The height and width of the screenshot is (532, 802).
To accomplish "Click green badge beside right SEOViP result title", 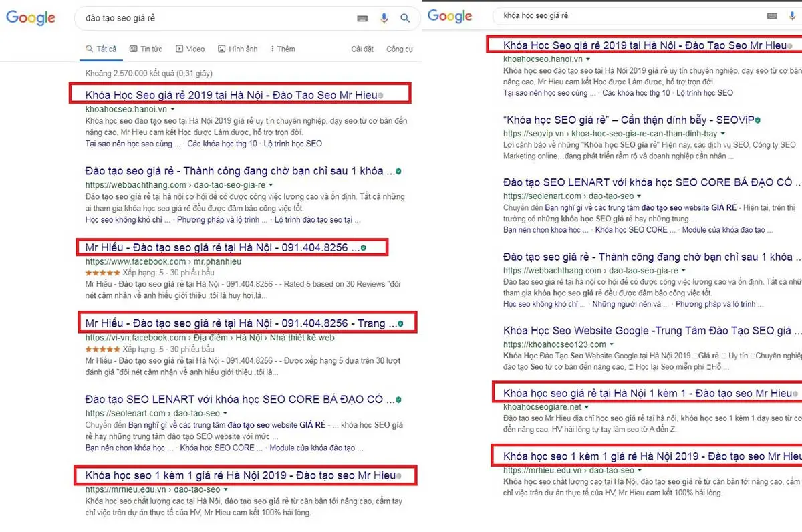I will (x=757, y=120).
